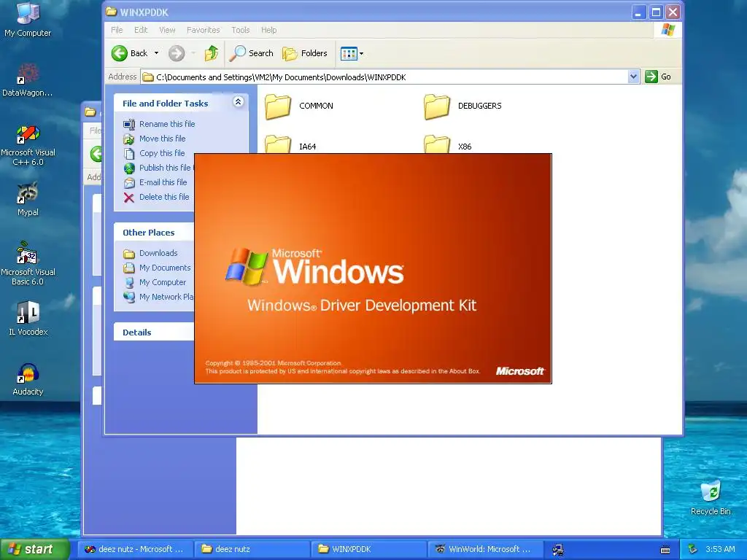Click Publish this file link

click(x=165, y=168)
